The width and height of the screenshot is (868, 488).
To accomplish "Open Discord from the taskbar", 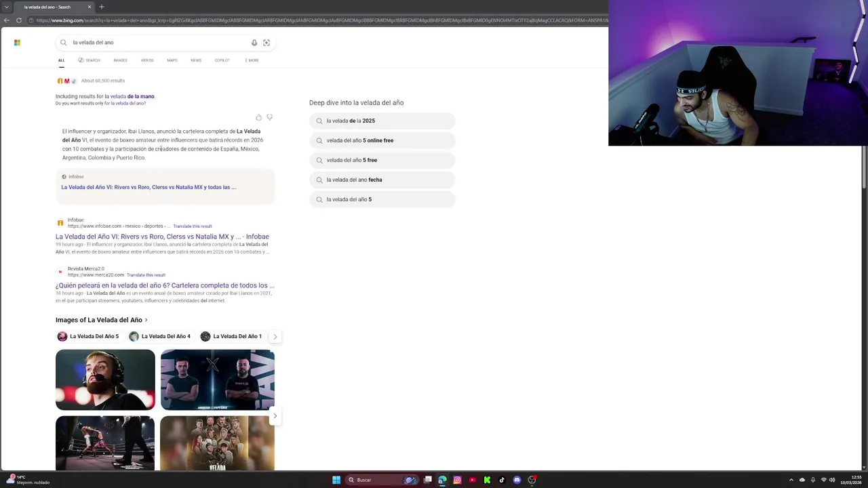I will tap(517, 480).
